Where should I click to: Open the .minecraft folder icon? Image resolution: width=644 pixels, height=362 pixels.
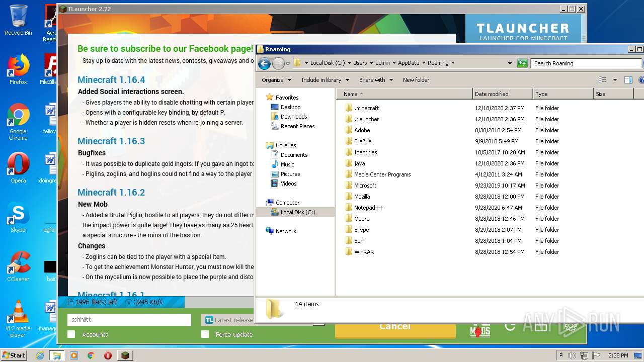349,108
